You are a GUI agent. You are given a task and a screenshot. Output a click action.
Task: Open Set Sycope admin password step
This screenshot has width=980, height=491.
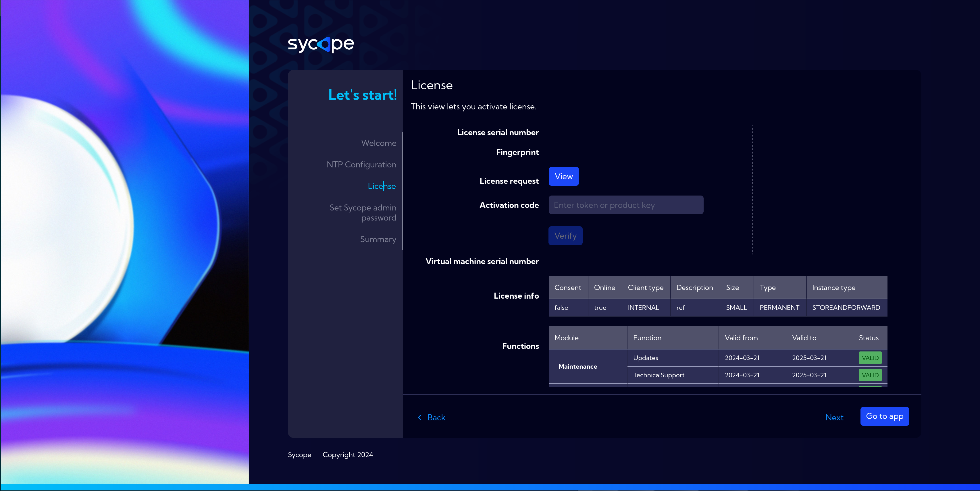(x=363, y=212)
